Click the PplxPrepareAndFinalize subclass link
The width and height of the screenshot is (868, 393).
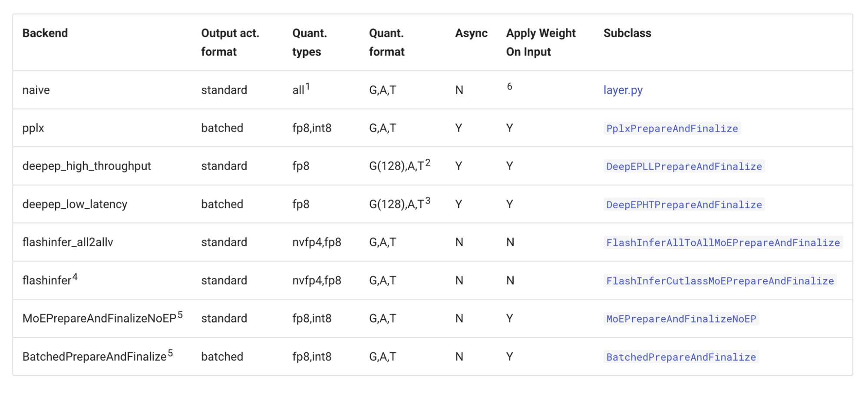672,129
